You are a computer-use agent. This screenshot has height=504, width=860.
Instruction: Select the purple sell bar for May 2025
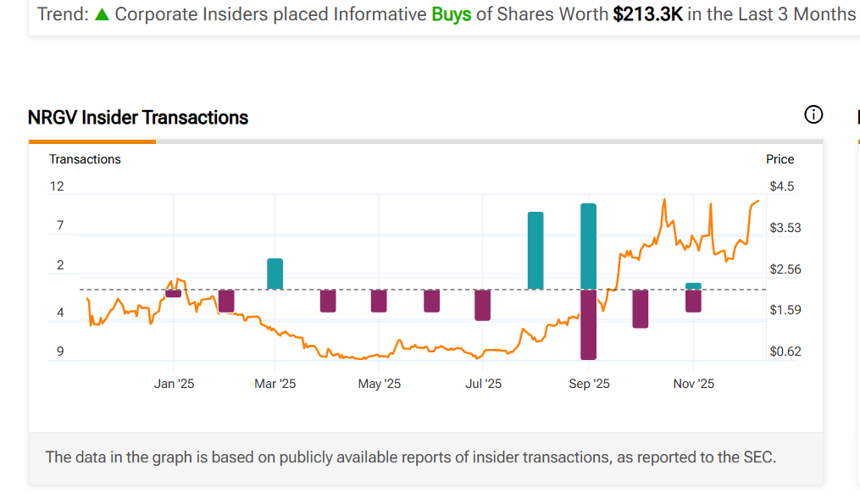pyautogui.click(x=379, y=301)
